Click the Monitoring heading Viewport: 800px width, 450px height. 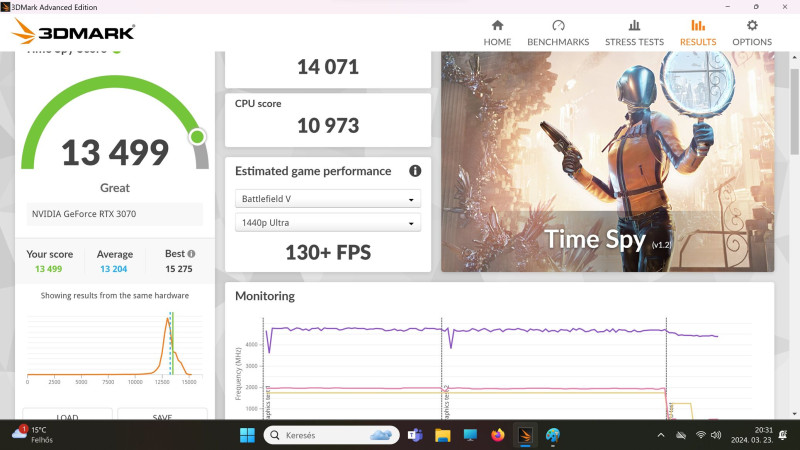tap(265, 296)
